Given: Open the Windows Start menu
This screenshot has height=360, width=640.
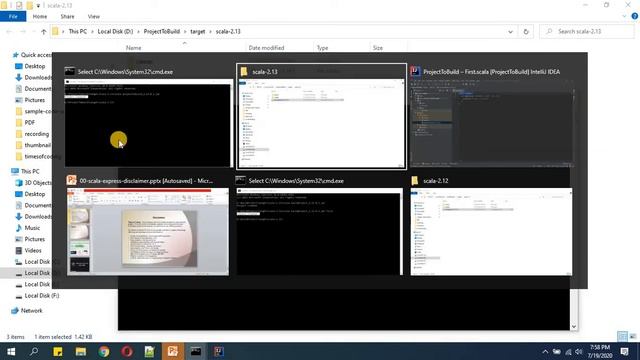Looking at the screenshot, I should 11,351.
